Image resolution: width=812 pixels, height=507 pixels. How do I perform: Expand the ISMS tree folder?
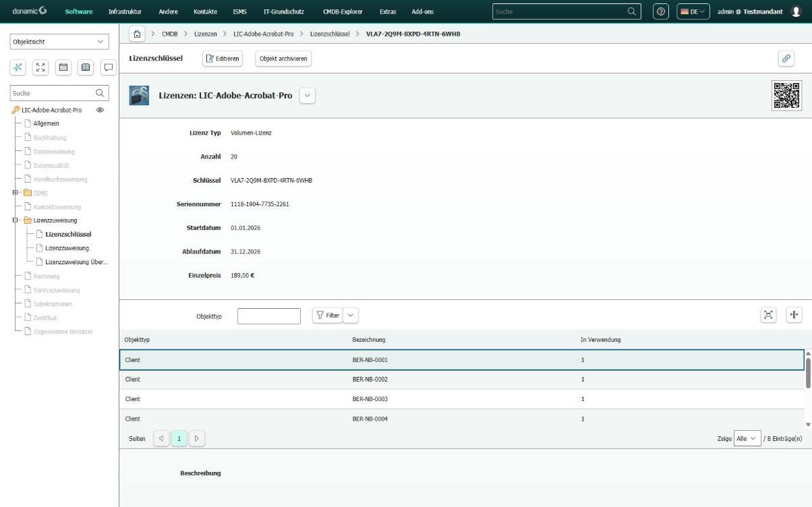(x=15, y=193)
